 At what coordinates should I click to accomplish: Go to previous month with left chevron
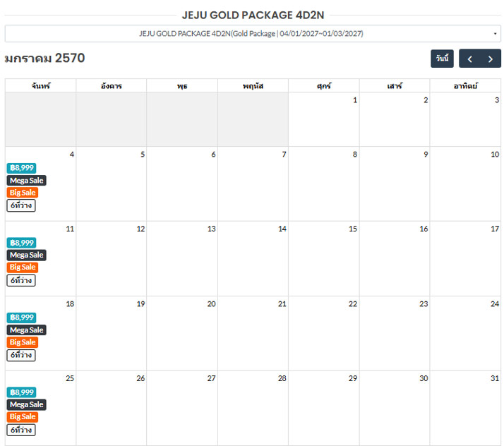[x=469, y=59]
